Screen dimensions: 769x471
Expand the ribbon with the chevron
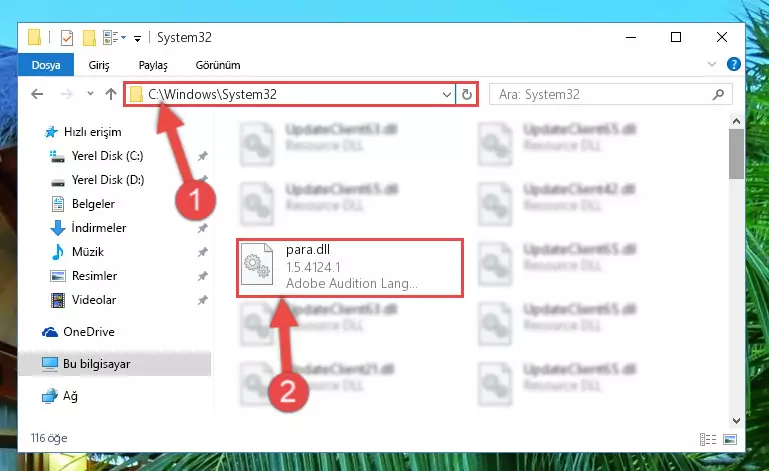click(x=712, y=64)
